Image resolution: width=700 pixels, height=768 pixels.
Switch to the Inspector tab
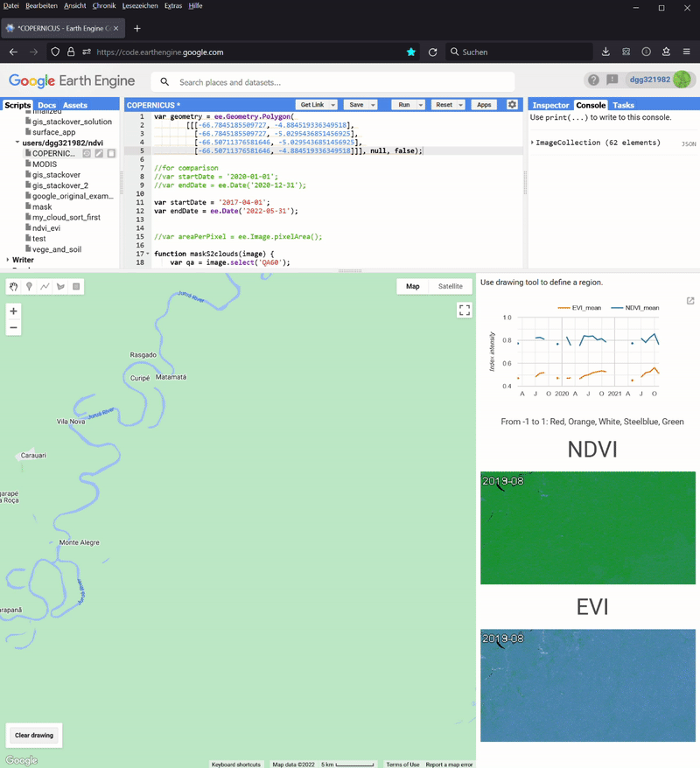550,105
